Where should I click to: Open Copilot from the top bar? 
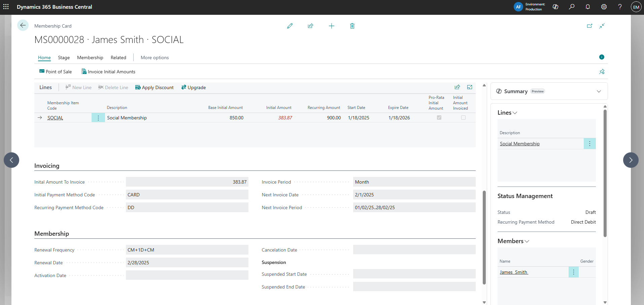click(x=555, y=7)
